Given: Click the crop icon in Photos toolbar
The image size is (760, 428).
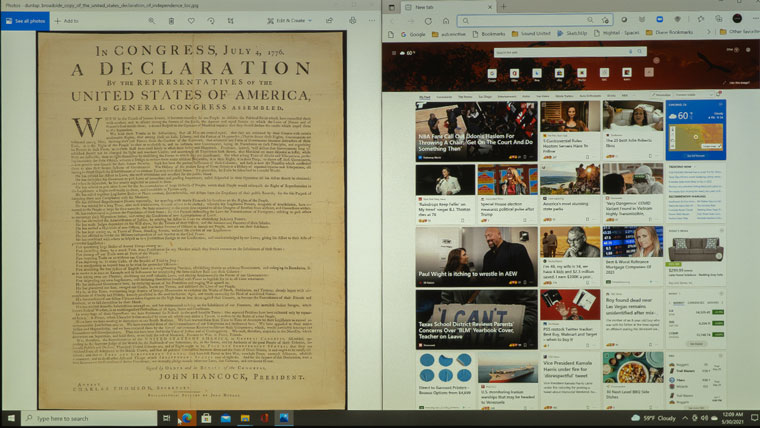Looking at the screenshot, I should [231, 21].
